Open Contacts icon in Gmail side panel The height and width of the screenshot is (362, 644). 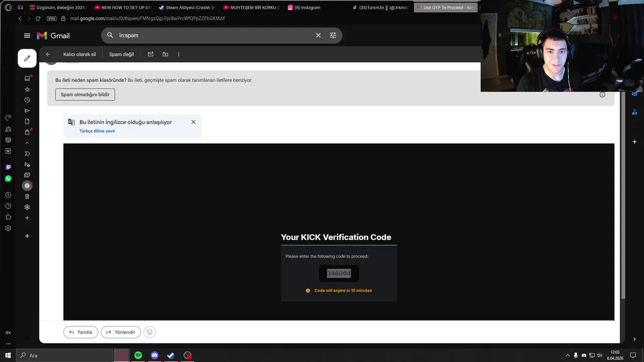(x=634, y=113)
